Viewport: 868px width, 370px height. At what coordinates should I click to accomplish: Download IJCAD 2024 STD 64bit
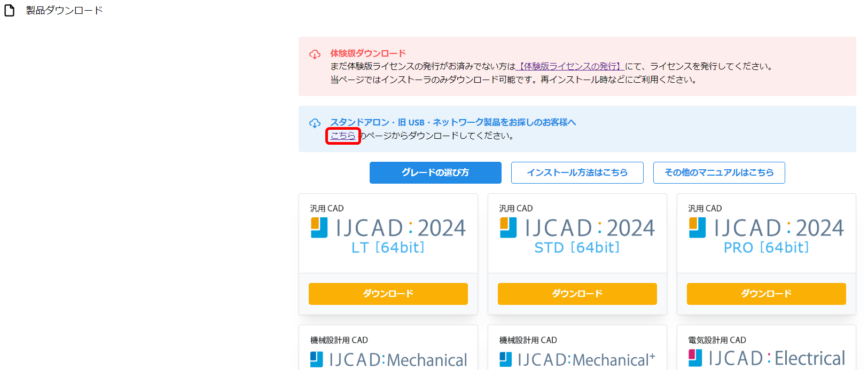point(577,294)
